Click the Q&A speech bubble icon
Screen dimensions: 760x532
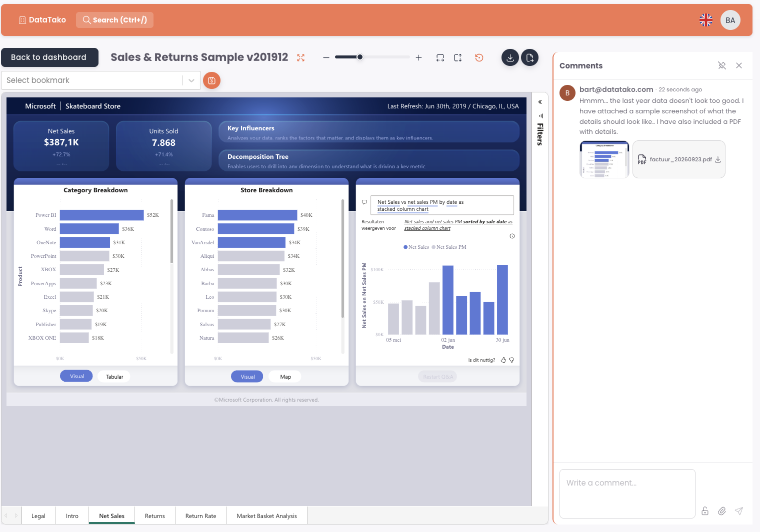pyautogui.click(x=364, y=202)
